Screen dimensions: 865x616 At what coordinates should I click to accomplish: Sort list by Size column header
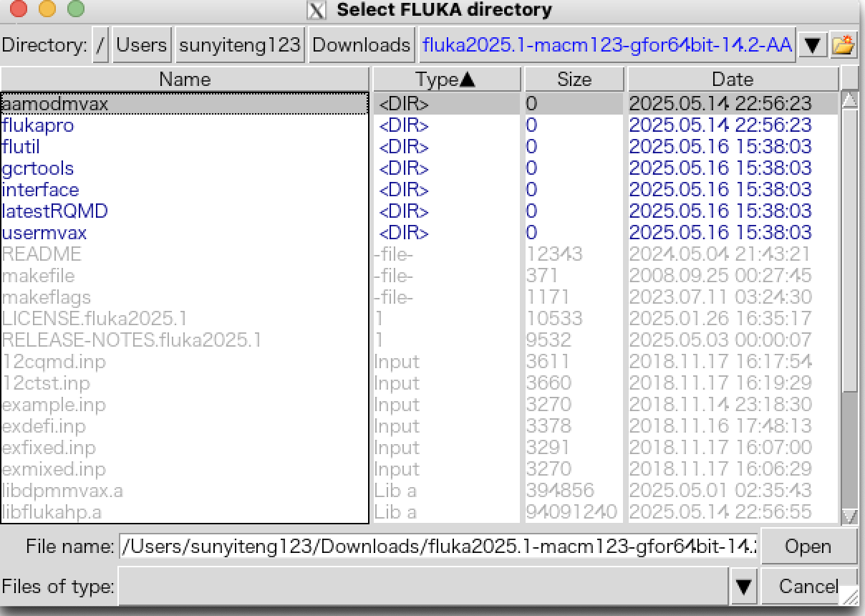click(574, 80)
